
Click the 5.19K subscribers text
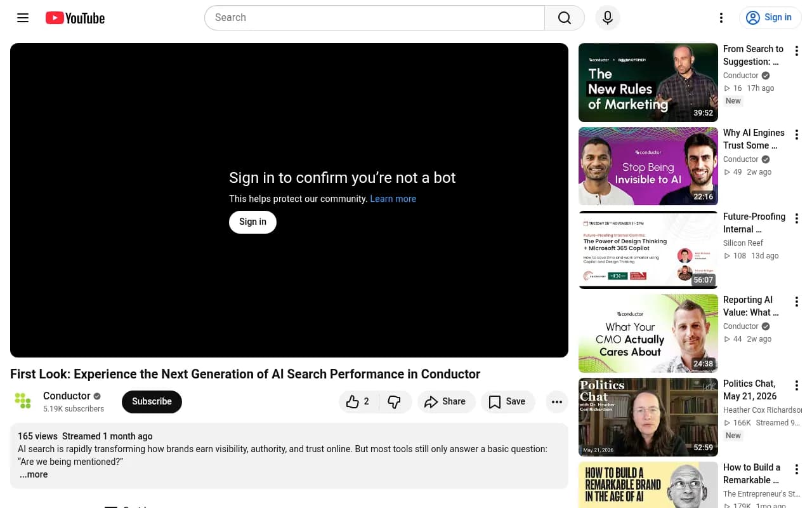click(74, 409)
